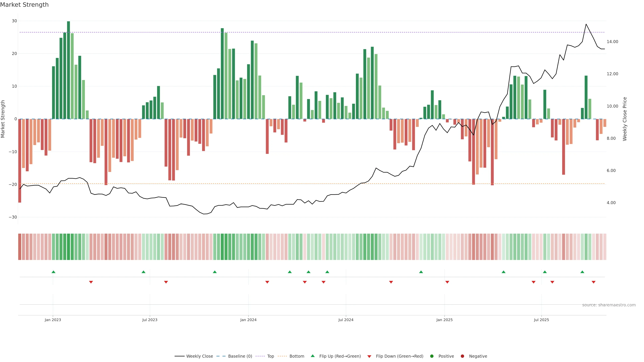
Task: Click the leftmost red heatmap strip cell
Action: click(x=20, y=247)
